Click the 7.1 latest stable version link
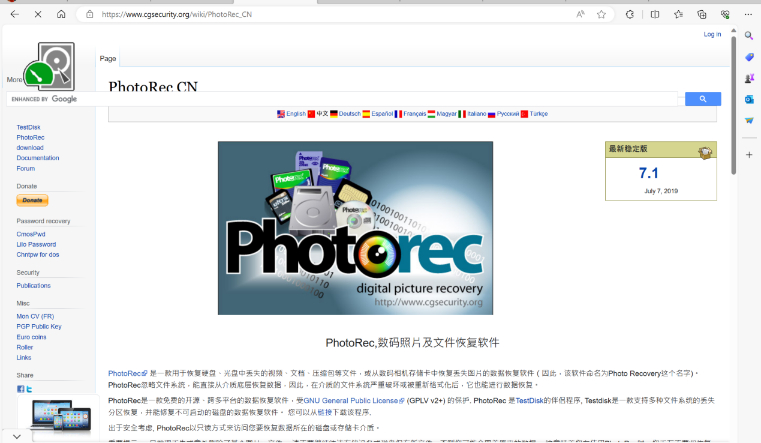This screenshot has height=443, width=761. pyautogui.click(x=648, y=173)
